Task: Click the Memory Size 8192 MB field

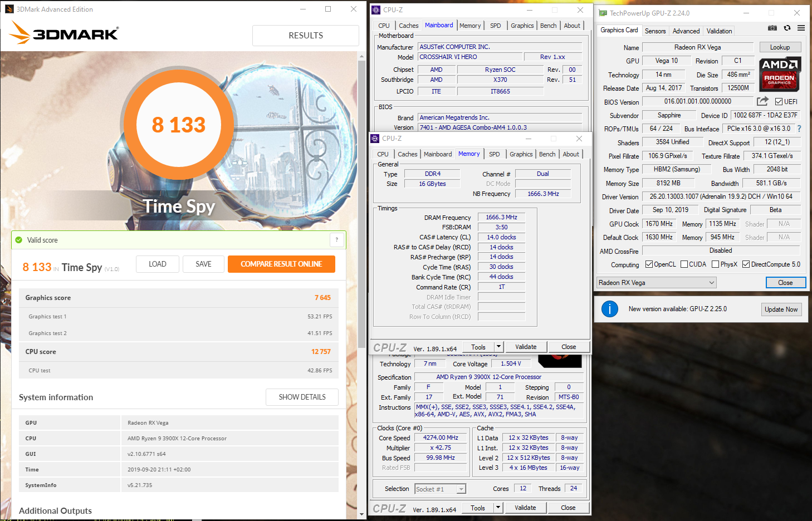Action: click(668, 183)
